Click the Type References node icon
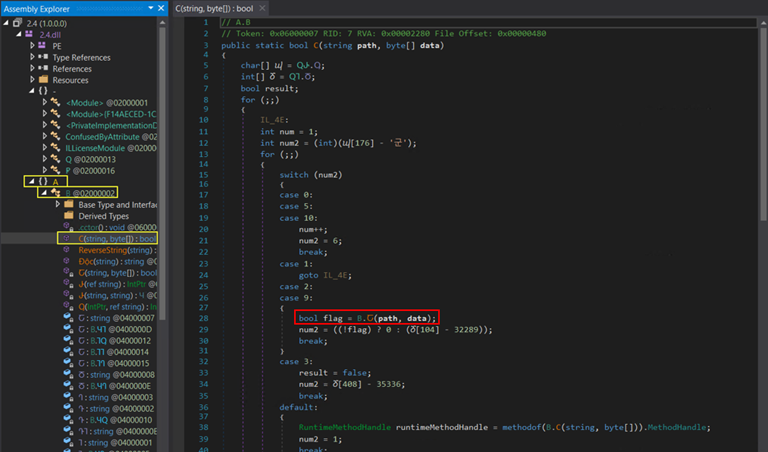Image resolution: width=768 pixels, height=452 pixels. pyautogui.click(x=43, y=57)
